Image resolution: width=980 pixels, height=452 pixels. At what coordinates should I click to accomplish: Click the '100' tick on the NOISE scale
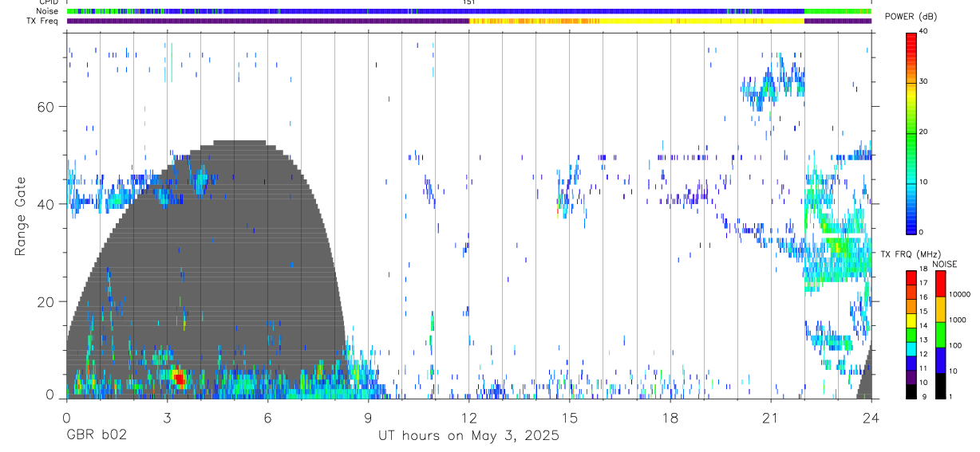(956, 345)
